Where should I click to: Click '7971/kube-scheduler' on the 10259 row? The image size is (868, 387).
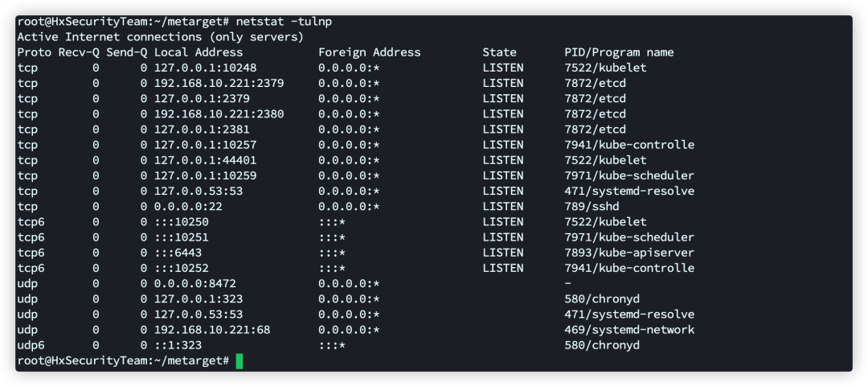pyautogui.click(x=629, y=175)
